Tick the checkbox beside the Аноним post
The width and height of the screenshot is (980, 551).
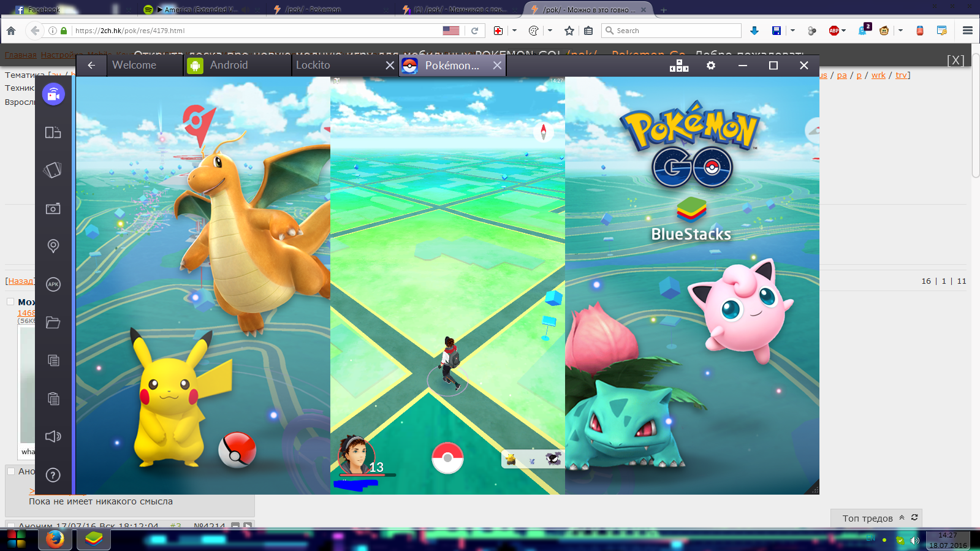(10, 471)
